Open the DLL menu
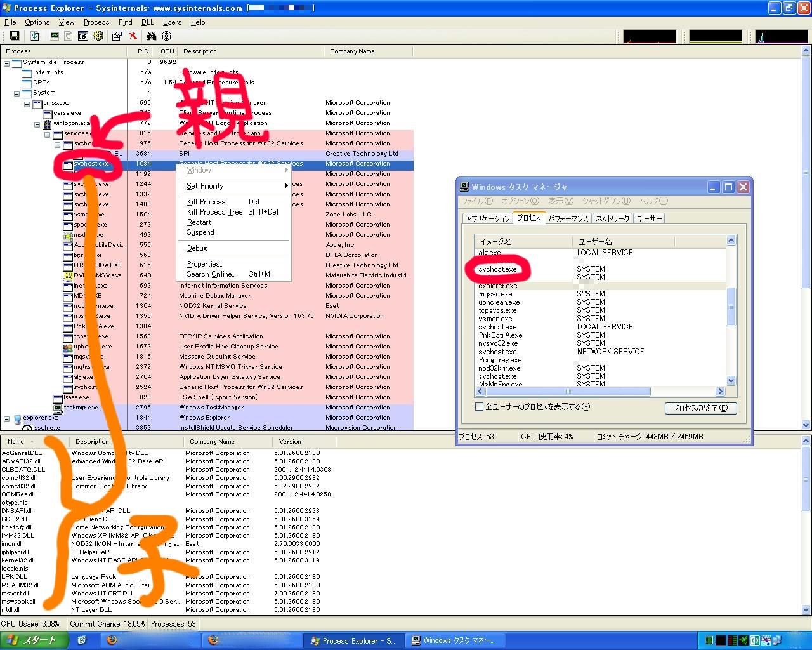812x650 pixels. pos(148,22)
